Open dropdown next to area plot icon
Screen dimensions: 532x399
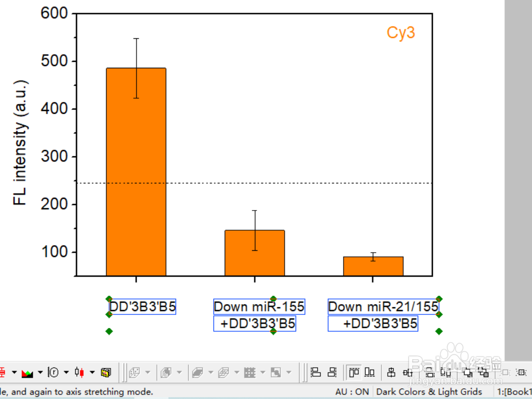click(40, 372)
